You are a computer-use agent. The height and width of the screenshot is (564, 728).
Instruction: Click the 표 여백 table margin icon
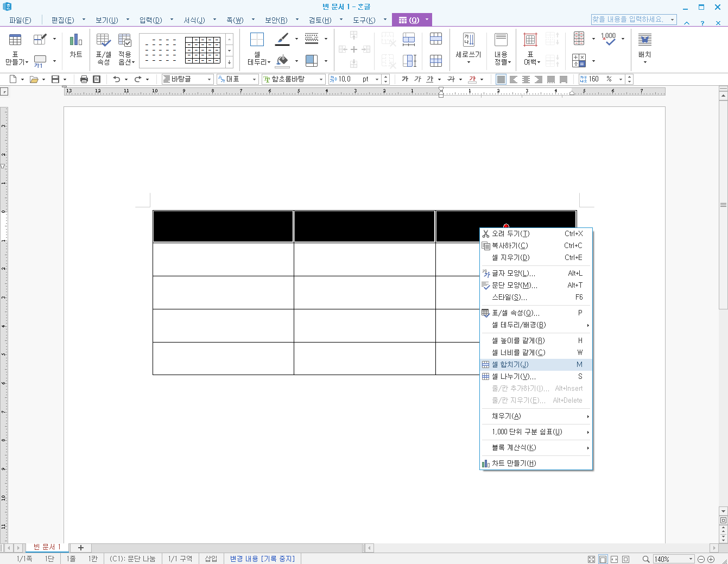click(530, 40)
